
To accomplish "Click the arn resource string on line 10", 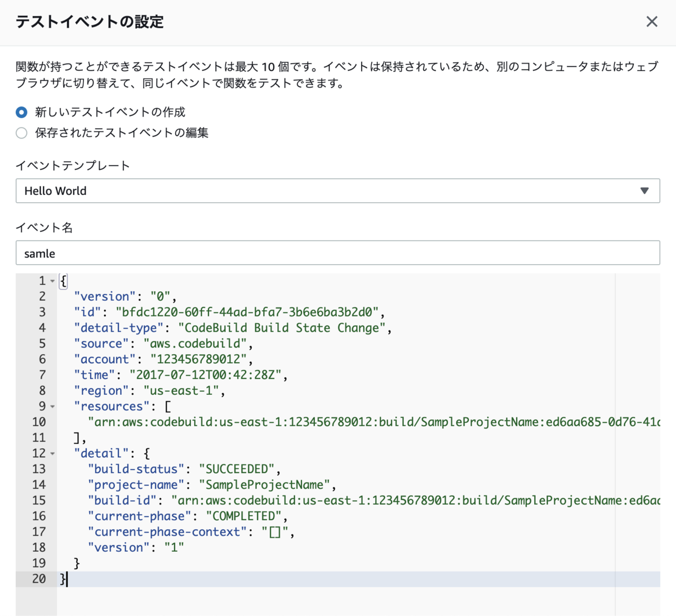I will pos(373,422).
